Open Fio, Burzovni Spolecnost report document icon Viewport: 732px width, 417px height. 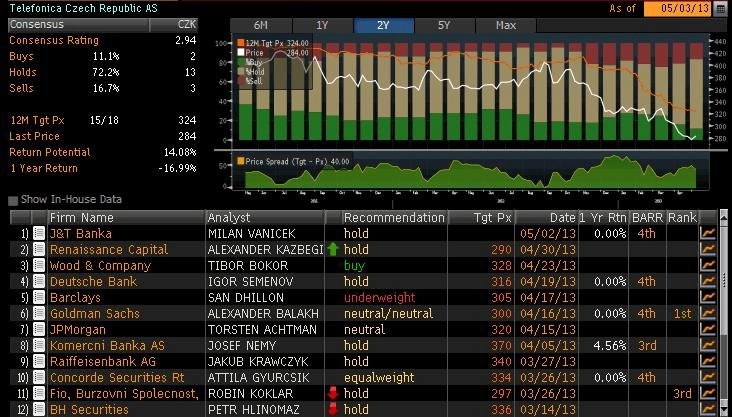[39, 393]
